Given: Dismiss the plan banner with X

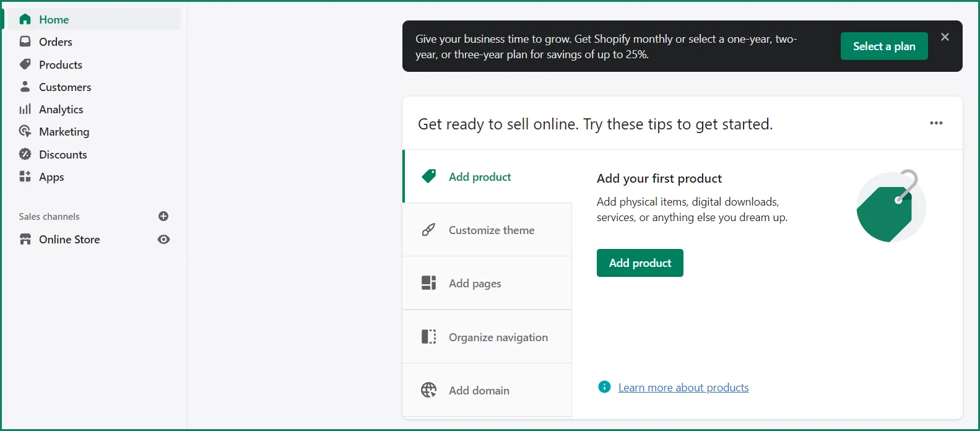Looking at the screenshot, I should point(945,37).
